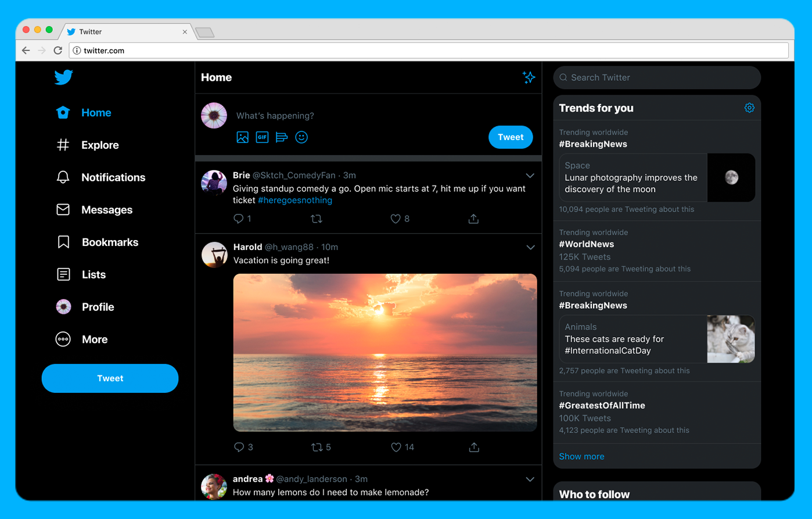Image resolution: width=812 pixels, height=519 pixels.
Task: Open Harold's profile via name
Action: pos(247,247)
